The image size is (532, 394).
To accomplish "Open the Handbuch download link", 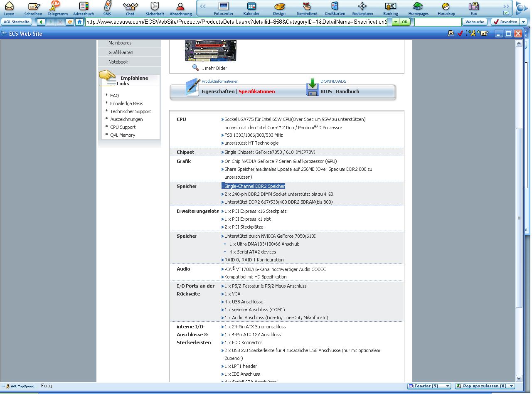I will tap(347, 91).
